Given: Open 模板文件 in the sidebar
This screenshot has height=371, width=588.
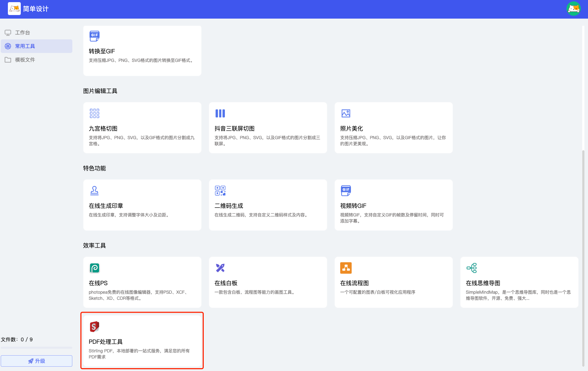Looking at the screenshot, I should 25,60.
